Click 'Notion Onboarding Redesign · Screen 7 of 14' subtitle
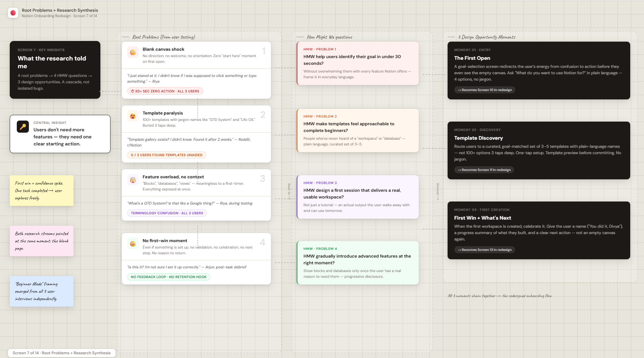The width and height of the screenshot is (644, 358). click(x=59, y=16)
